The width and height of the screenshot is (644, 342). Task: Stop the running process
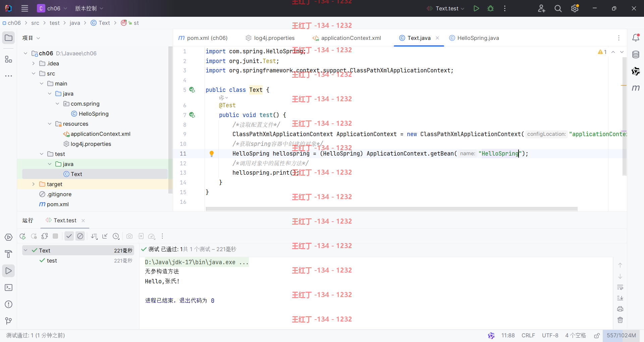(x=55, y=236)
